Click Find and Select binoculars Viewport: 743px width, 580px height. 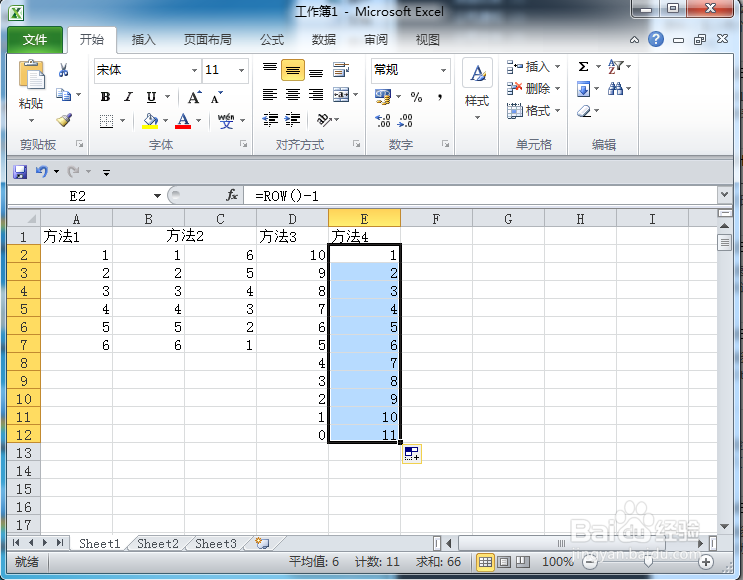click(616, 88)
